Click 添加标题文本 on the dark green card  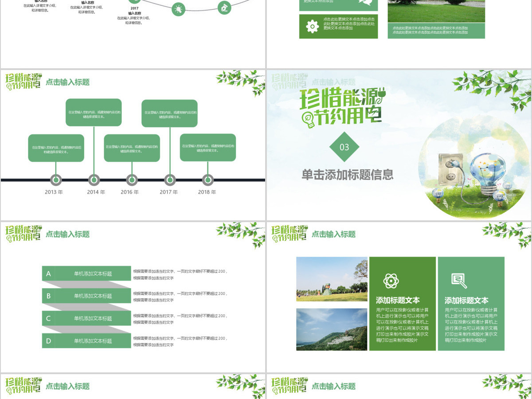tap(398, 300)
